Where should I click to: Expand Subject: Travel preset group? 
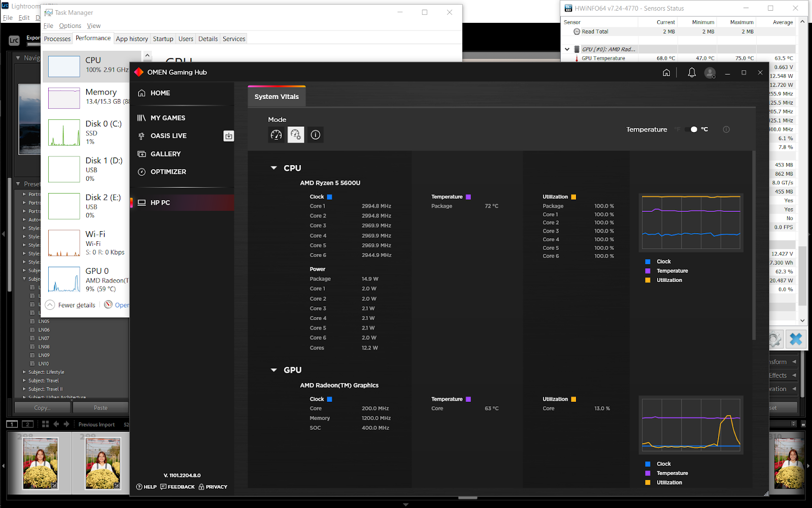(x=24, y=380)
